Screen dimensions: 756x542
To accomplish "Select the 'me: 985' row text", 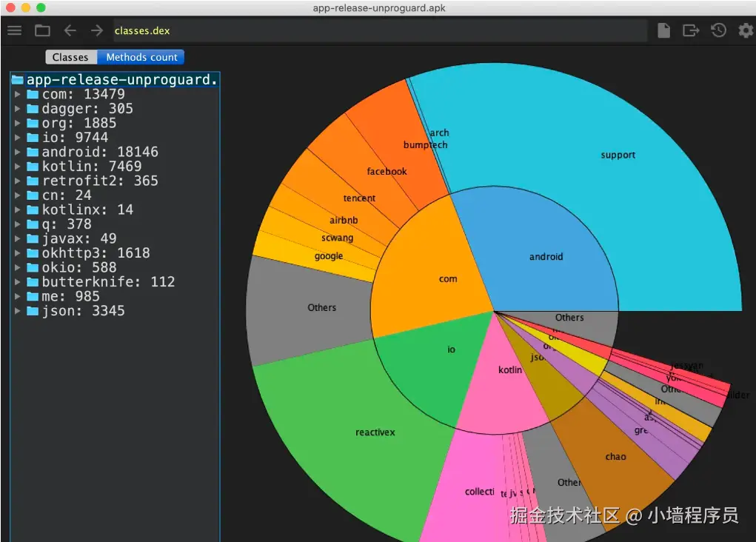I will click(70, 297).
